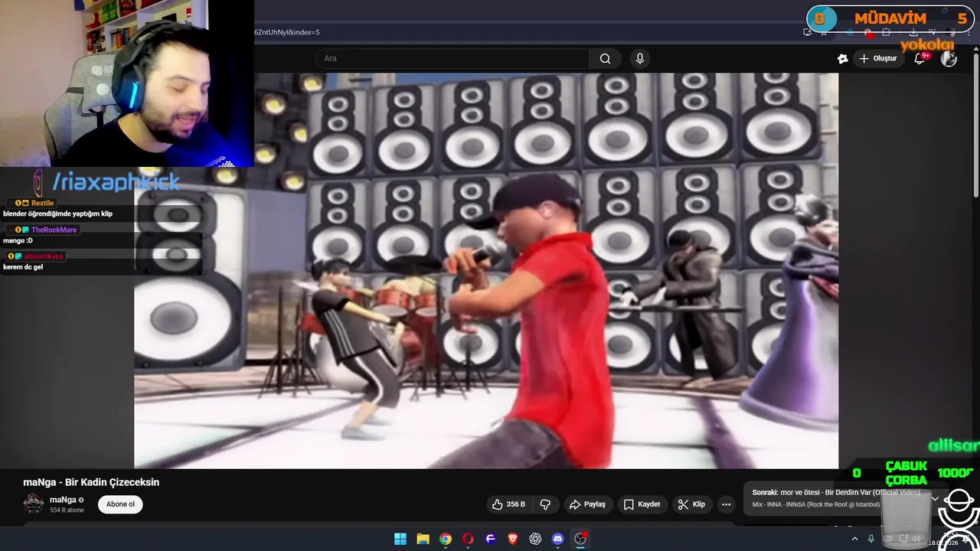Open Brave browser from the taskbar

coord(513,539)
